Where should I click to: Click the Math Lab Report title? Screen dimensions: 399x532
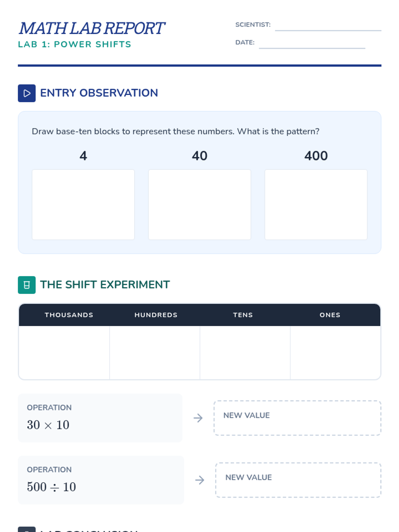pos(92,28)
